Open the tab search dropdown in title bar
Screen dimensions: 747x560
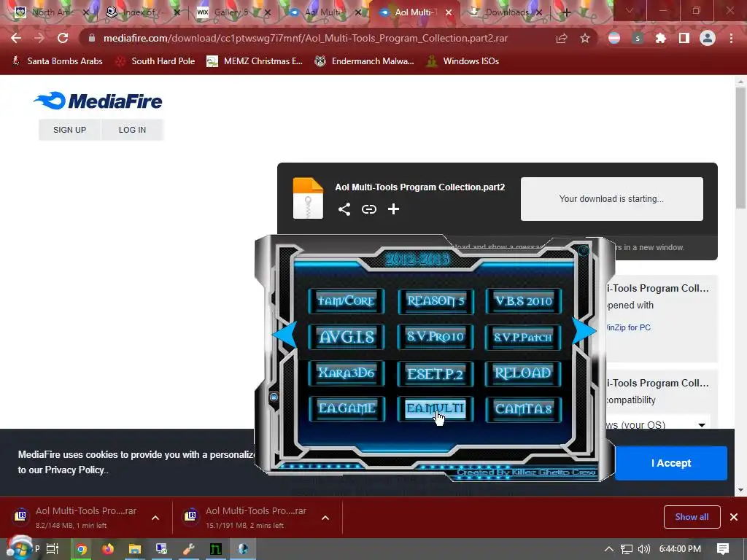pyautogui.click(x=630, y=10)
